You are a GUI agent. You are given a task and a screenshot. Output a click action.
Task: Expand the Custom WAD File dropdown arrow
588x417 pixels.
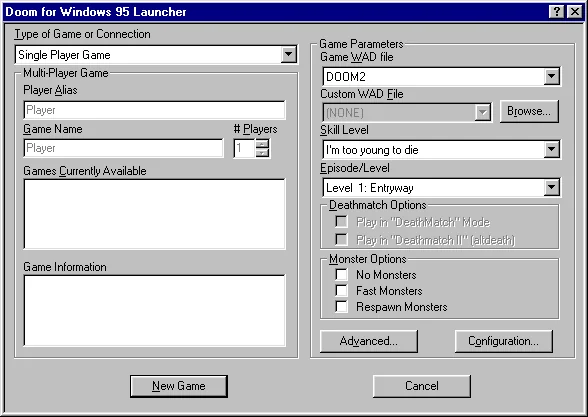[x=482, y=112]
